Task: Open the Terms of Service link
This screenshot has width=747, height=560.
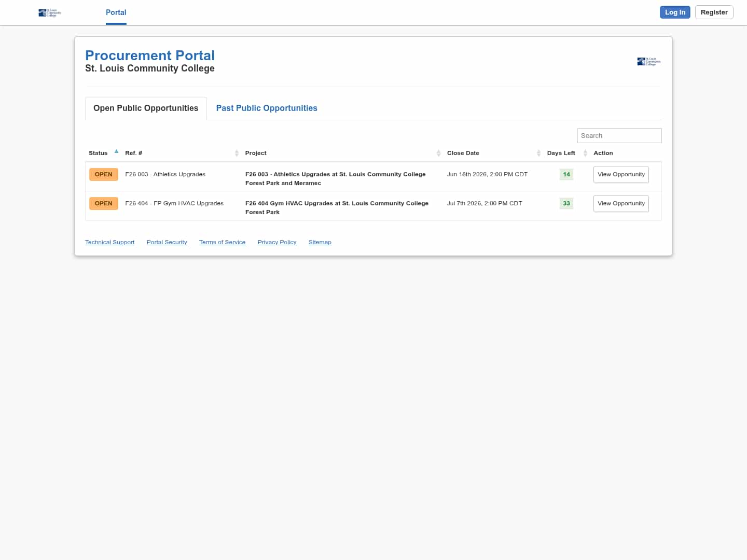Action: [x=222, y=242]
